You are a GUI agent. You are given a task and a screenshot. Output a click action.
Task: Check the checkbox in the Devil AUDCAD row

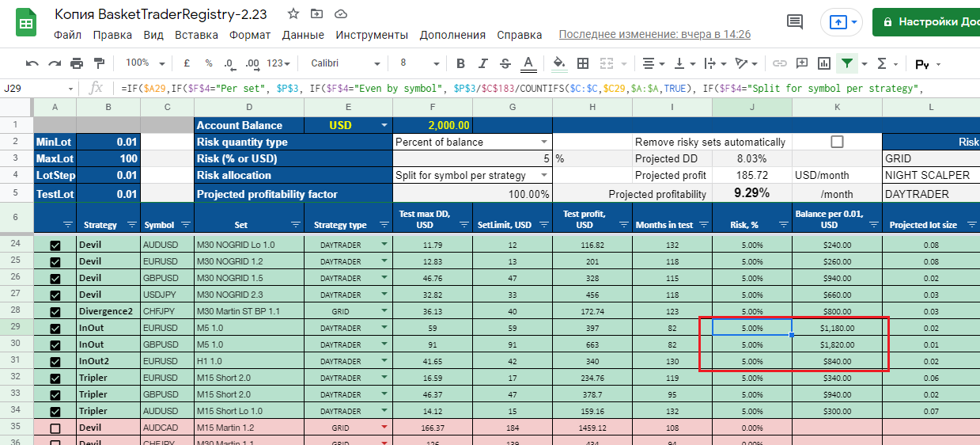(55, 428)
